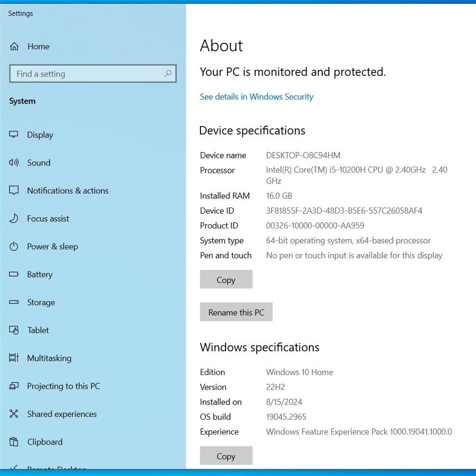Image resolution: width=476 pixels, height=476 pixels.
Task: Click the Home house icon
Action: [x=14, y=47]
